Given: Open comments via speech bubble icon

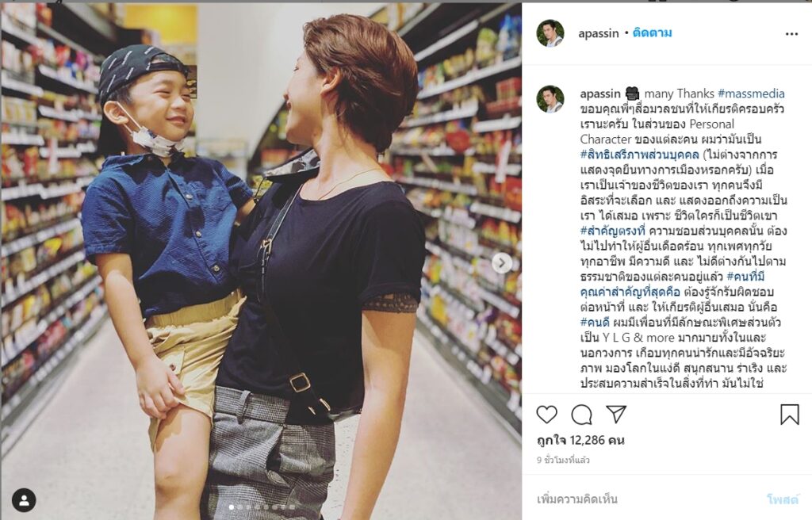Looking at the screenshot, I should (x=581, y=415).
